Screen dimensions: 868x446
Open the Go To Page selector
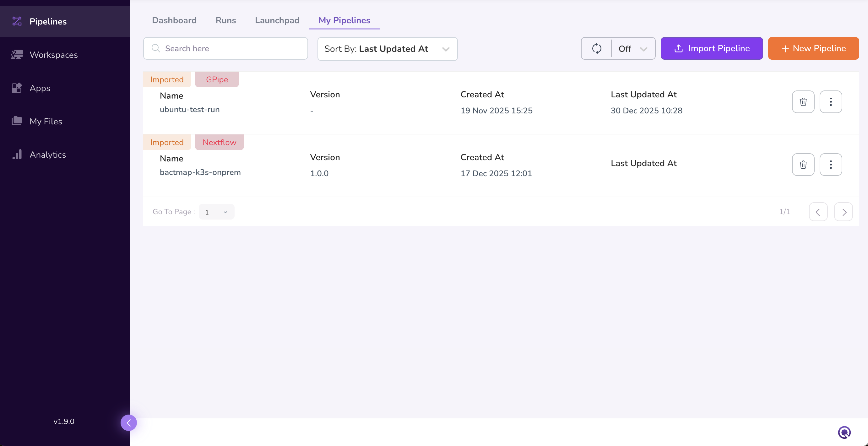pos(216,212)
